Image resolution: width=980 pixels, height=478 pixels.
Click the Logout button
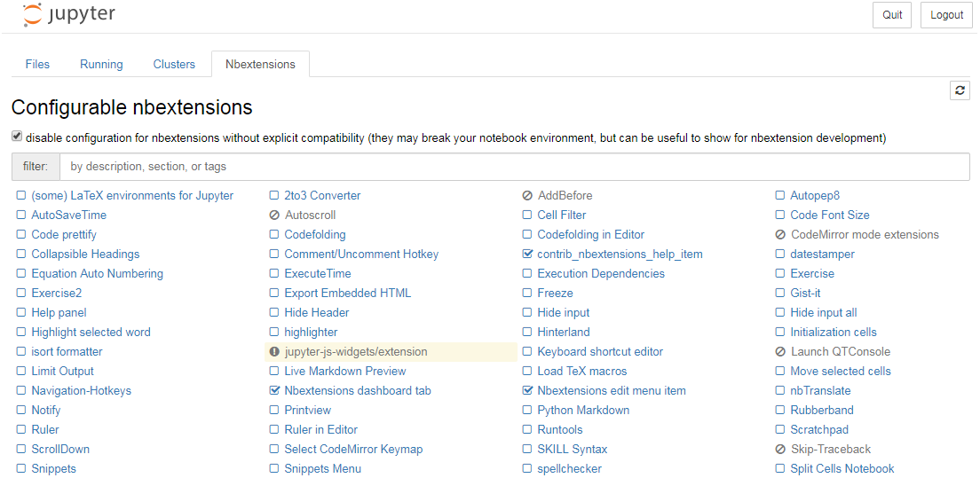pos(946,15)
